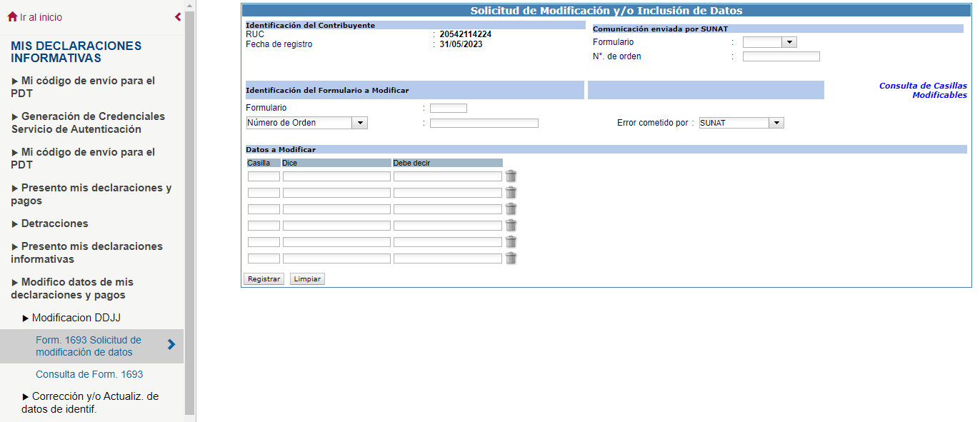Viewport: 980px width, 422px height.
Task: Click the home icon next to Ir al inicio
Action: point(12,16)
